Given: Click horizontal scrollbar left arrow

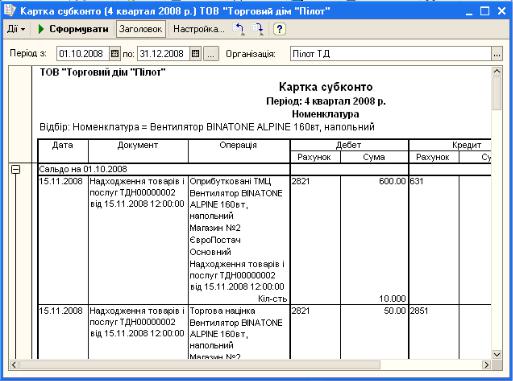Looking at the screenshot, I should 14,365.
